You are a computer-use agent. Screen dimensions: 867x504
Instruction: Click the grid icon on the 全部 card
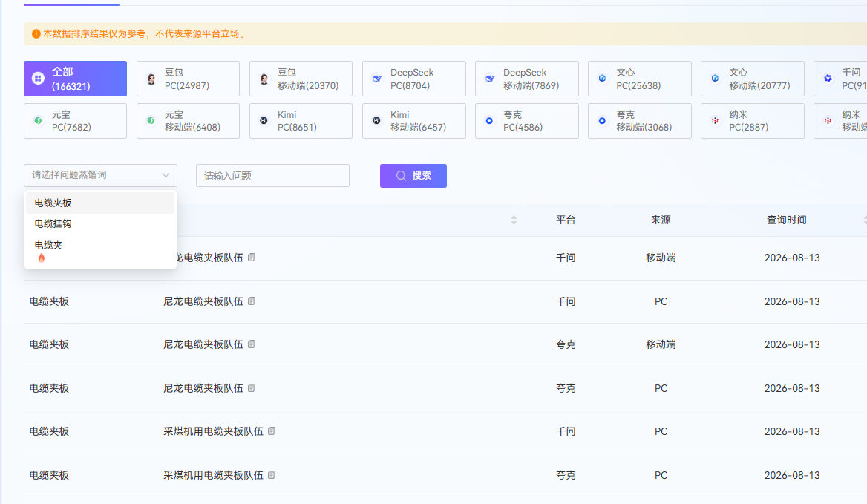pyautogui.click(x=38, y=79)
